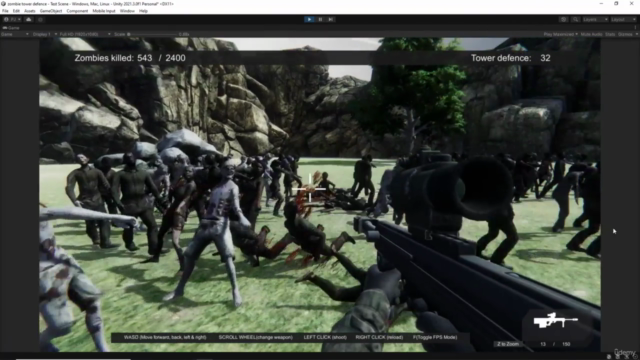Click the 'RIGHT CLICK (reload)' hint
Image resolution: width=640 pixels, height=360 pixels.
click(379, 337)
